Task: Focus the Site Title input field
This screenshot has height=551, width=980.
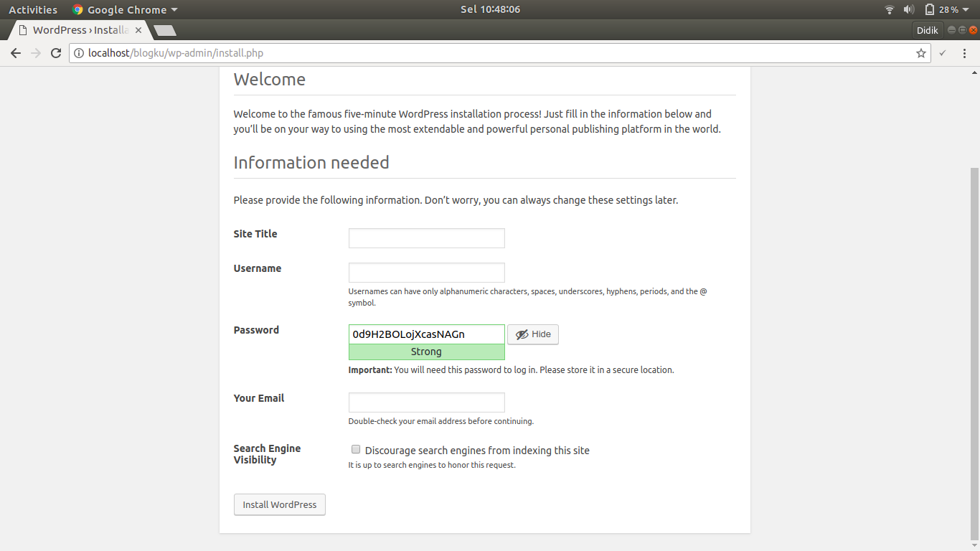Action: tap(427, 238)
